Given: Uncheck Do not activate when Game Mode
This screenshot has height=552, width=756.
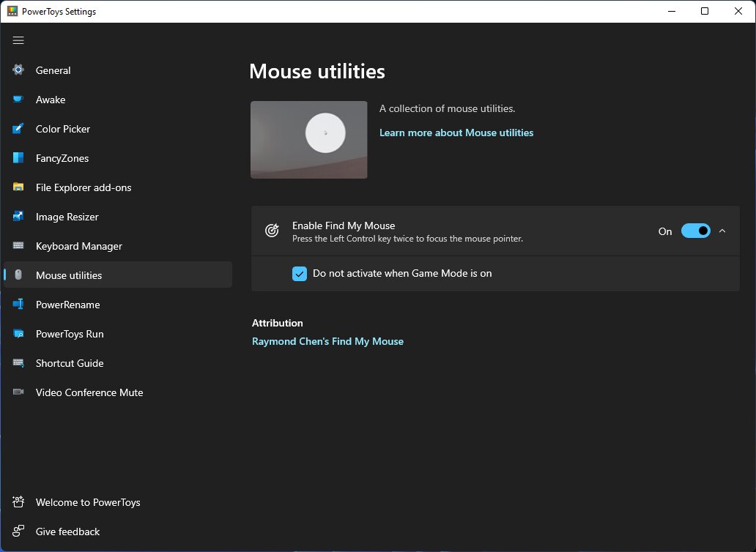Looking at the screenshot, I should pos(300,274).
